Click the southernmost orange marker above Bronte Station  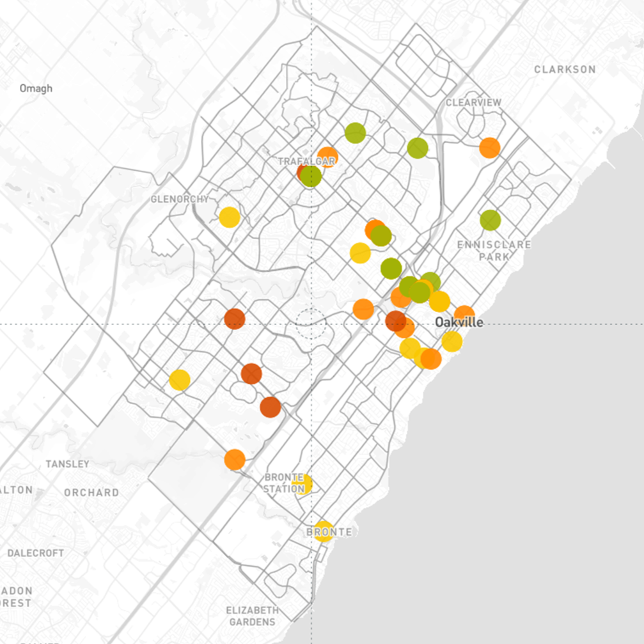click(x=235, y=459)
